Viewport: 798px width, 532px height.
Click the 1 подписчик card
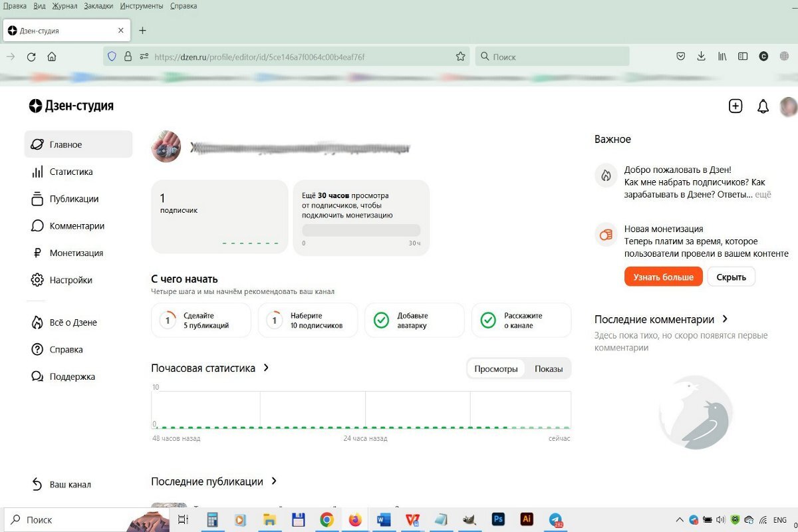219,217
